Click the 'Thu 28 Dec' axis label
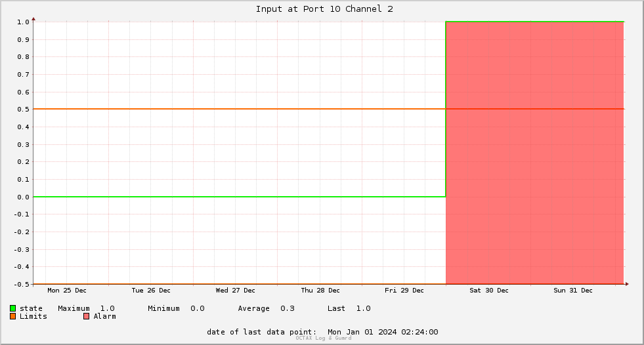Viewport: 644px width, 345px height. pos(320,290)
